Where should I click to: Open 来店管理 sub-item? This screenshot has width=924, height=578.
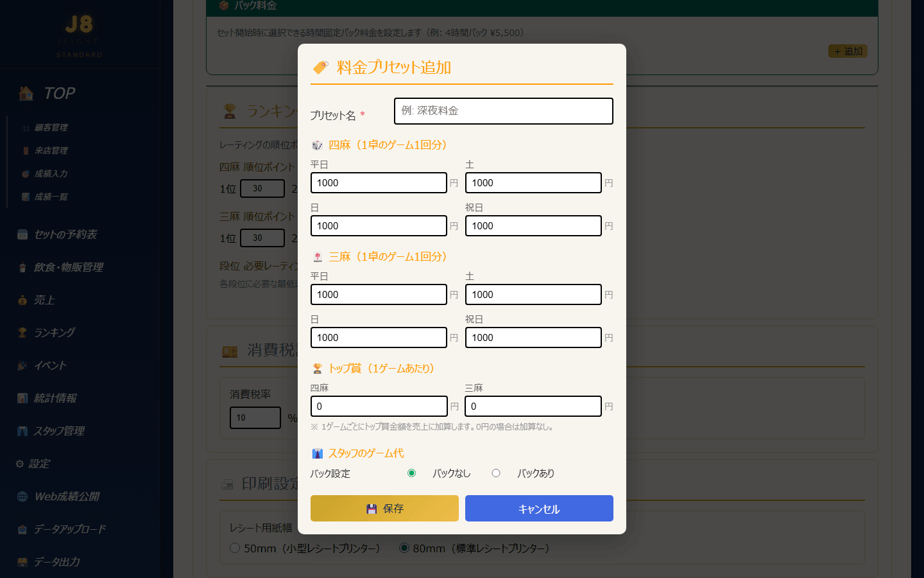(45, 150)
